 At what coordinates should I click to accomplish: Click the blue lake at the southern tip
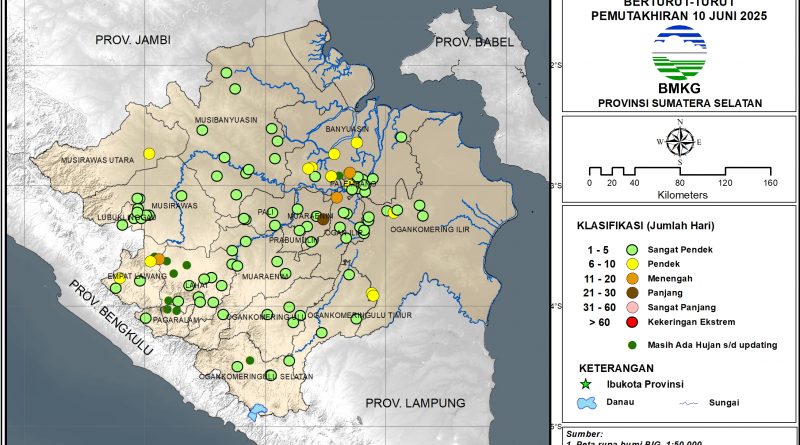pos(257,411)
